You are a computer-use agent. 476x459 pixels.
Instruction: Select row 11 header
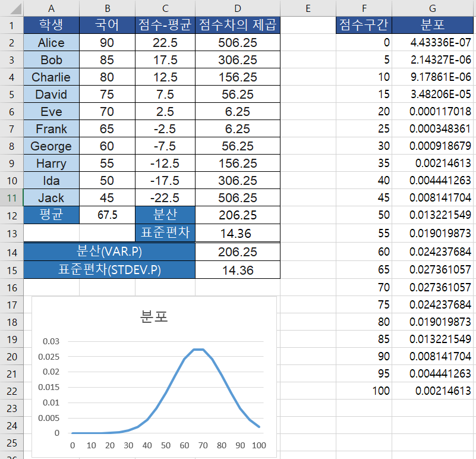point(11,198)
